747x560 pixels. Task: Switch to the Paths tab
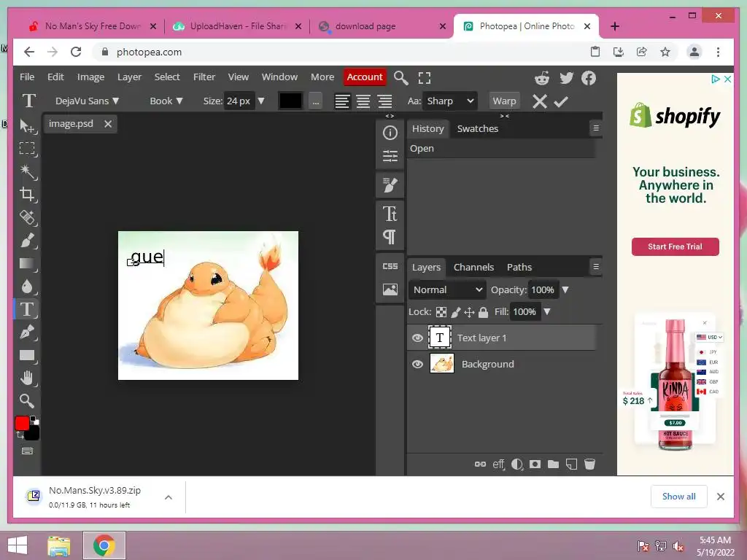pos(519,267)
